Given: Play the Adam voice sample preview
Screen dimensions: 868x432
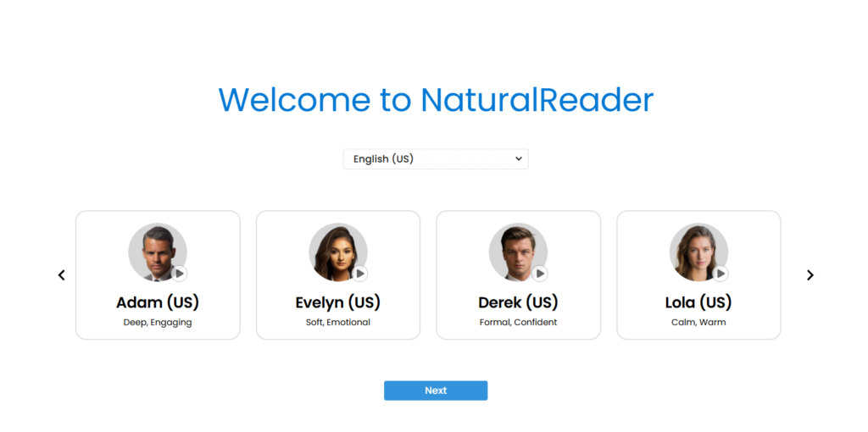Looking at the screenshot, I should pos(180,274).
